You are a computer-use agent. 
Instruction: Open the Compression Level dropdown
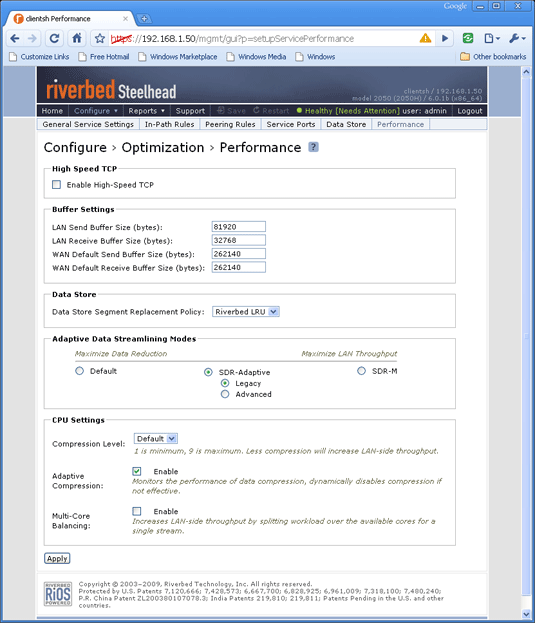pyautogui.click(x=156, y=439)
